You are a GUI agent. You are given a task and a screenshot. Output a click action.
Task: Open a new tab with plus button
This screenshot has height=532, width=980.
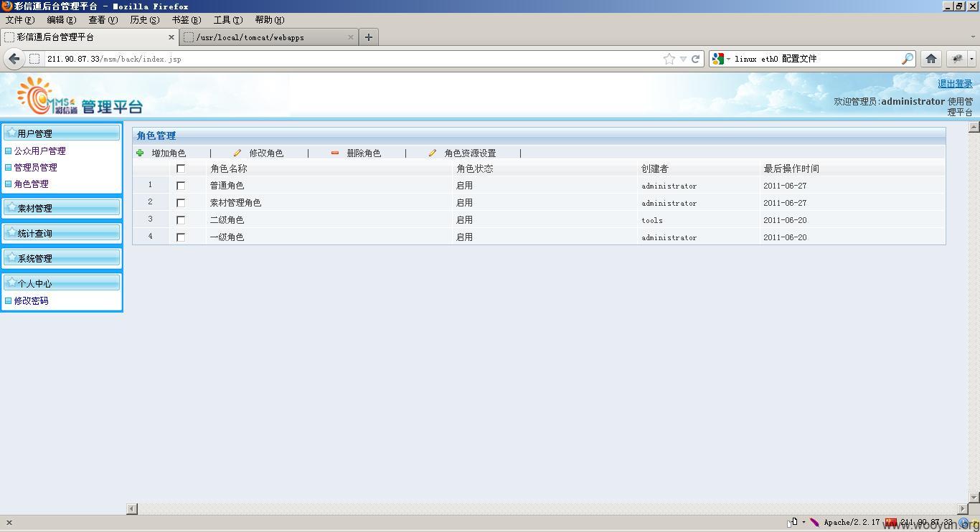pyautogui.click(x=369, y=37)
